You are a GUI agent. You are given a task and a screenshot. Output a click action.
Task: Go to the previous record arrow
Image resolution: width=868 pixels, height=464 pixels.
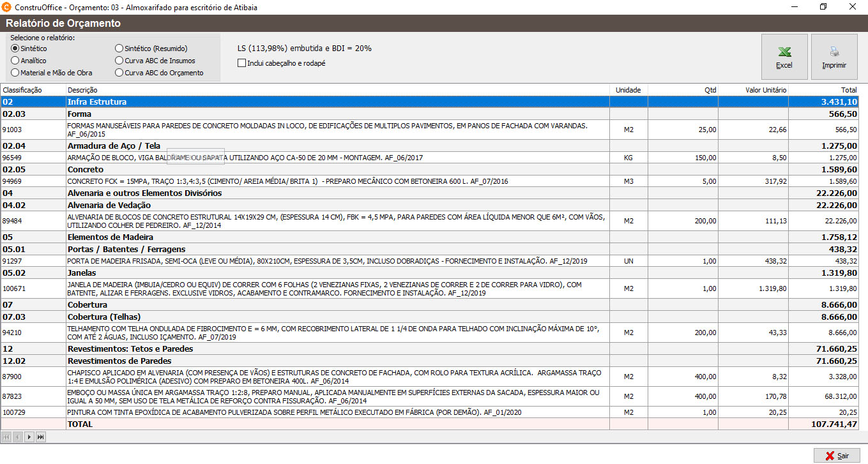(18, 437)
